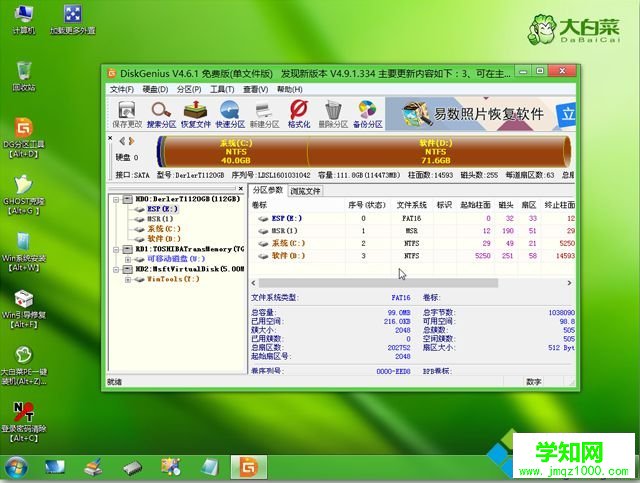The width and height of the screenshot is (640, 483).
Task: Open the 备份分区 backup partition tool
Action: tap(368, 114)
